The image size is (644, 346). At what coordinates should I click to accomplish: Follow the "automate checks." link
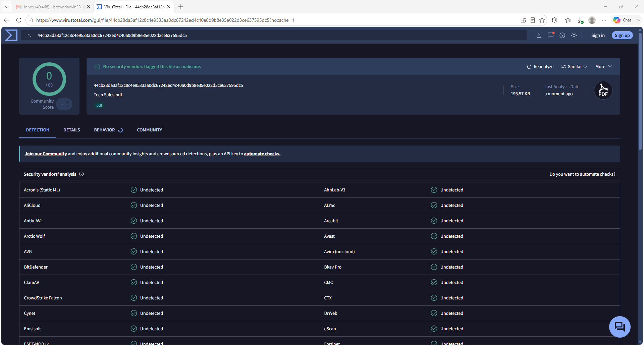point(262,154)
